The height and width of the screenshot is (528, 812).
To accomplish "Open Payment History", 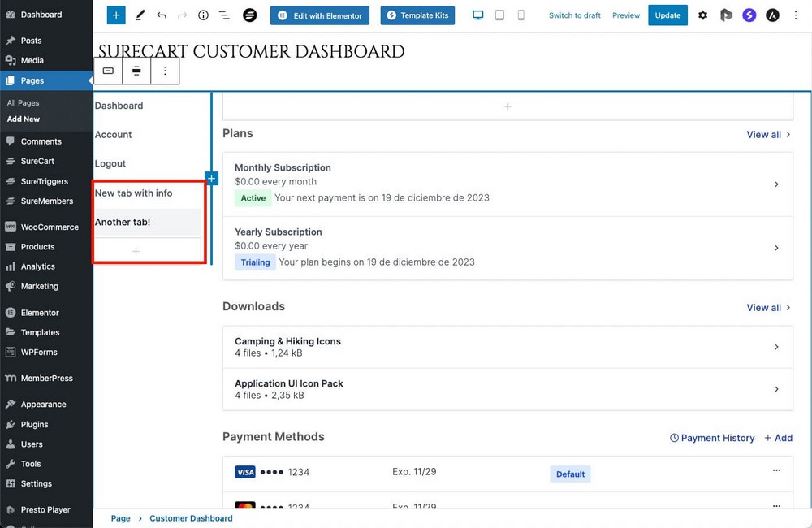I will tap(712, 438).
